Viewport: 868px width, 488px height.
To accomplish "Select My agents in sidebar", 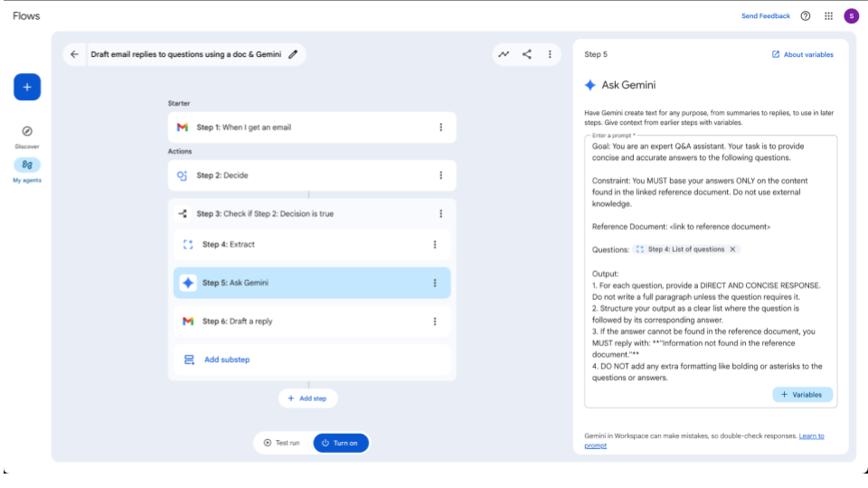I will click(x=27, y=169).
